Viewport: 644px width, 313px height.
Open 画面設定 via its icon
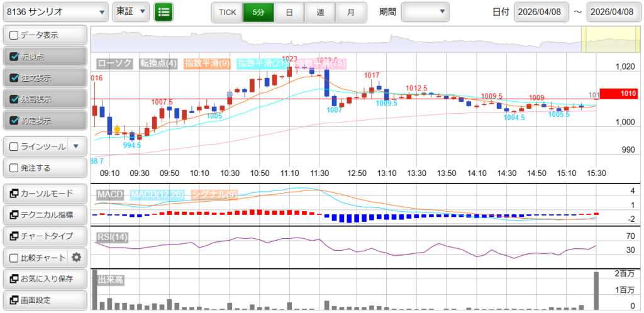pyautogui.click(x=14, y=300)
